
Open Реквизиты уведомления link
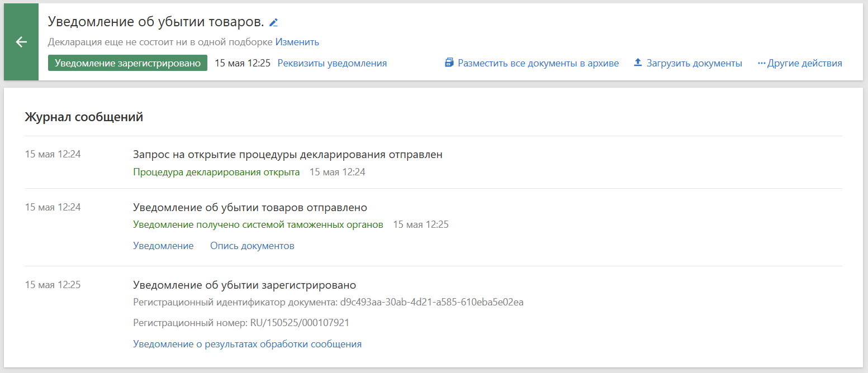point(332,63)
